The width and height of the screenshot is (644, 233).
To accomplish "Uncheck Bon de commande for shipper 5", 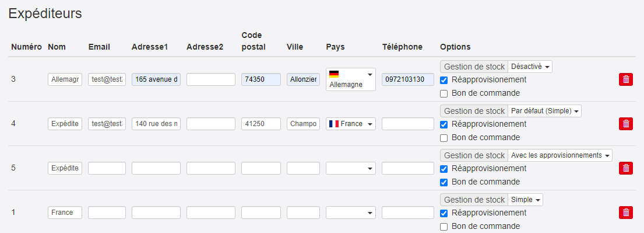I will pyautogui.click(x=444, y=182).
